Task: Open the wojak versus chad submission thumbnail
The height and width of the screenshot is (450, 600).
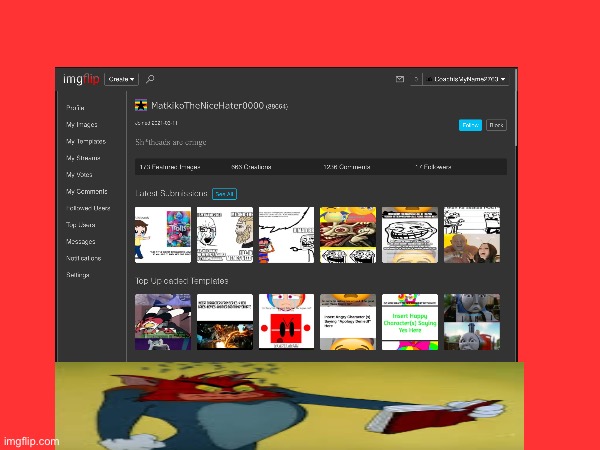Action: pos(225,235)
